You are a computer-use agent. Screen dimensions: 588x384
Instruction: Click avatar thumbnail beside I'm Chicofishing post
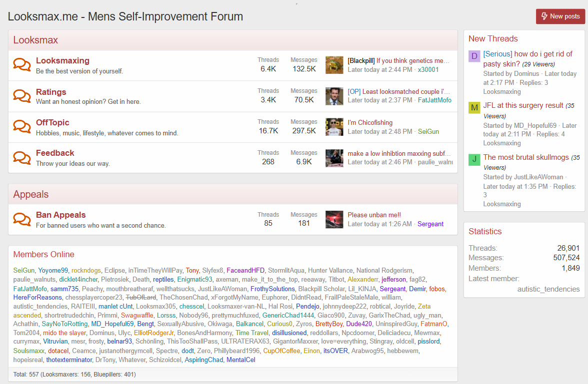[334, 127]
